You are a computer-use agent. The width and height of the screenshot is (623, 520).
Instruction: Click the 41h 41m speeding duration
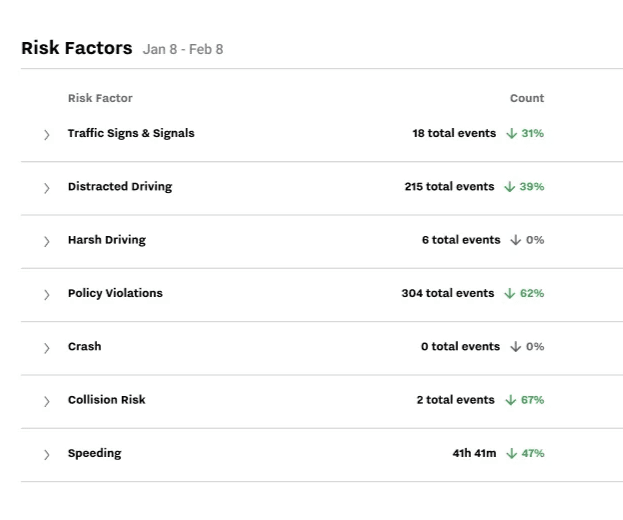[x=474, y=453]
